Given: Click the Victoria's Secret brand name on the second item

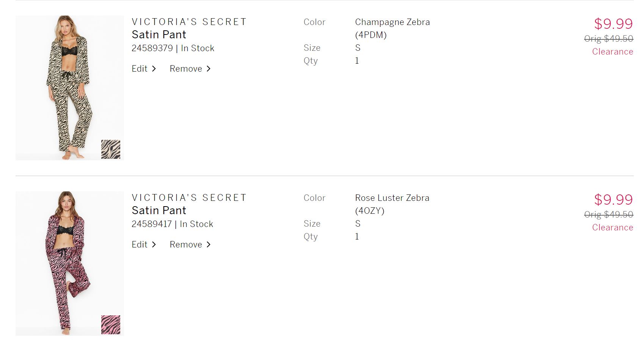Looking at the screenshot, I should point(189,198).
